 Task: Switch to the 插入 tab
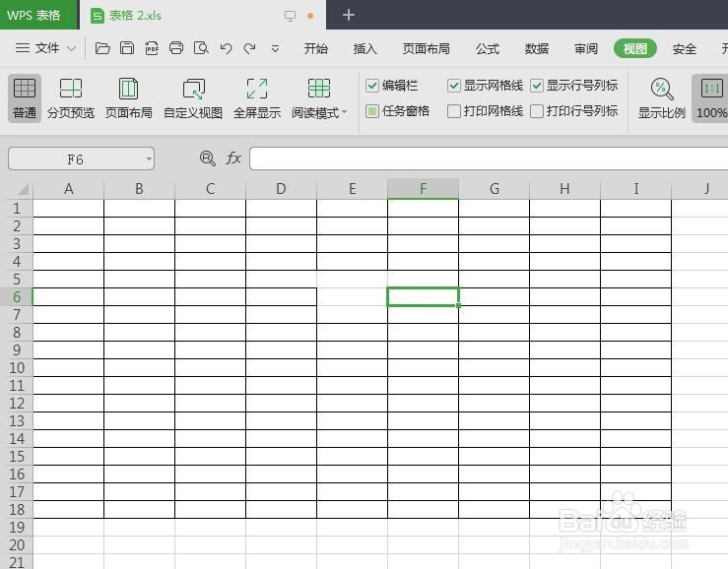(x=364, y=49)
